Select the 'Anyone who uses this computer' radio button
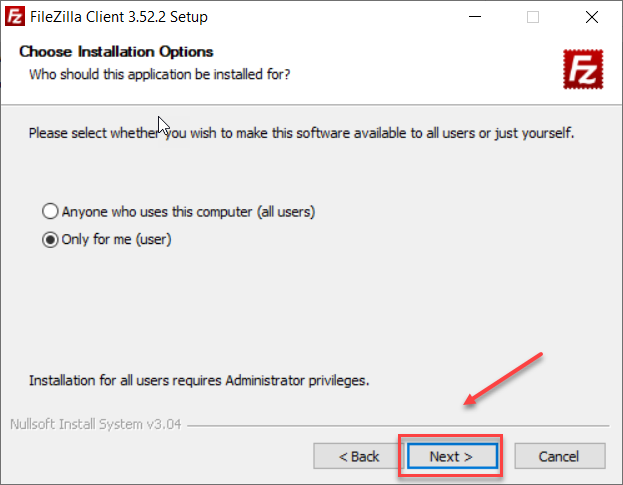Screen dimensions: 623x485 click(x=50, y=212)
